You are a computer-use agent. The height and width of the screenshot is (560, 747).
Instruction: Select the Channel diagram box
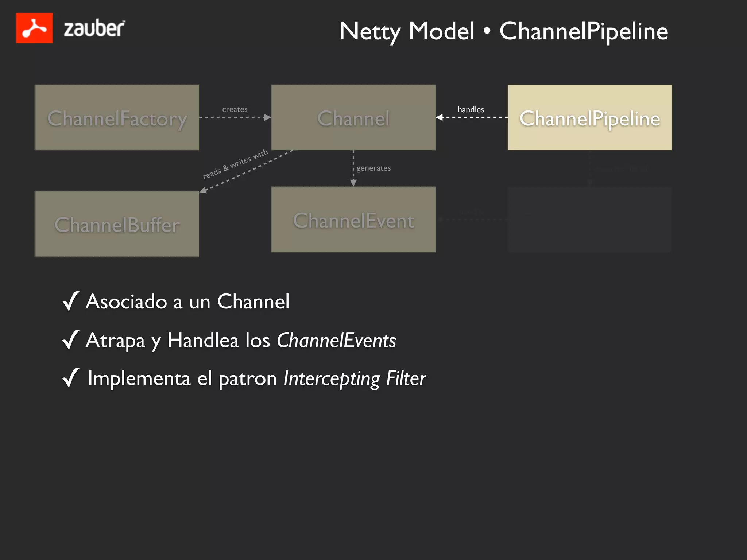(x=353, y=117)
